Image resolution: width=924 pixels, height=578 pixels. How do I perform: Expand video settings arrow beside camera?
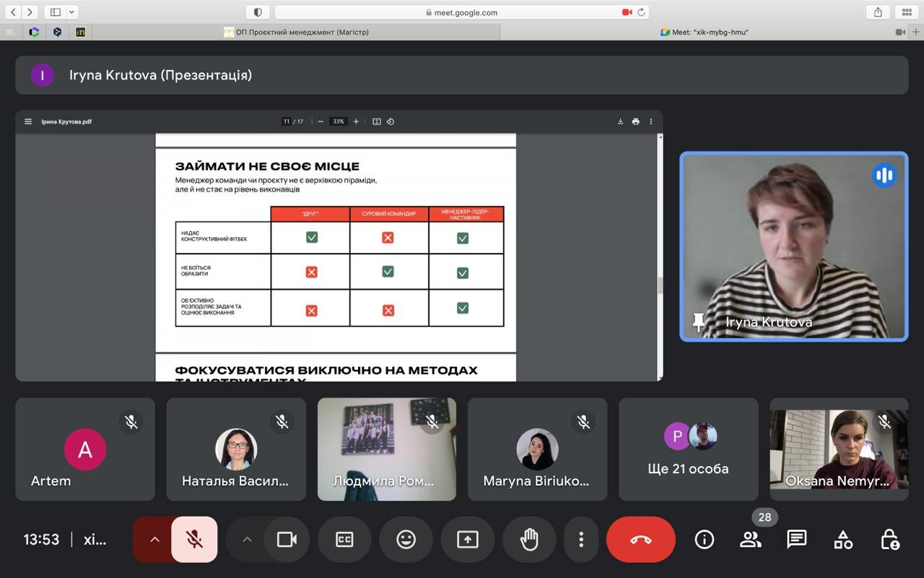[x=247, y=540]
